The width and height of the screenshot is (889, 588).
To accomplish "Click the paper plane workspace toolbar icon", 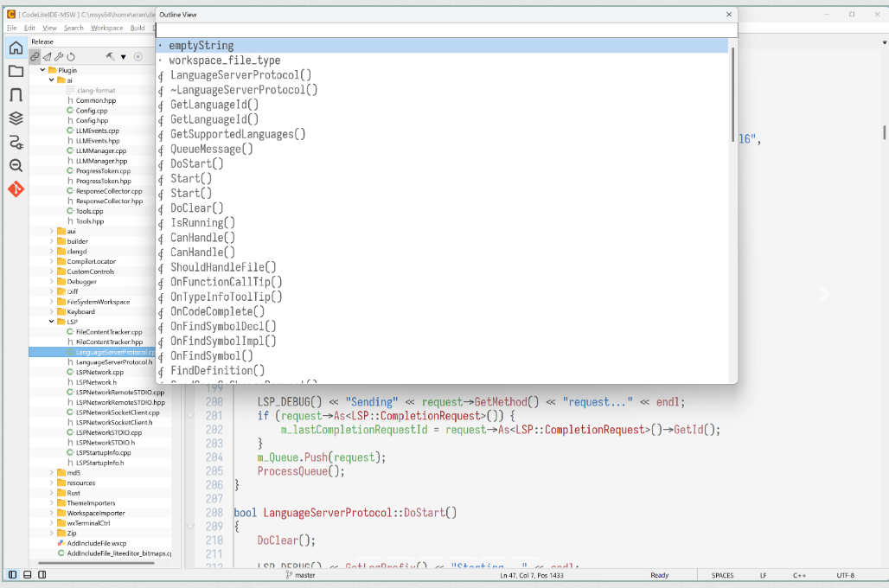I will tap(47, 57).
